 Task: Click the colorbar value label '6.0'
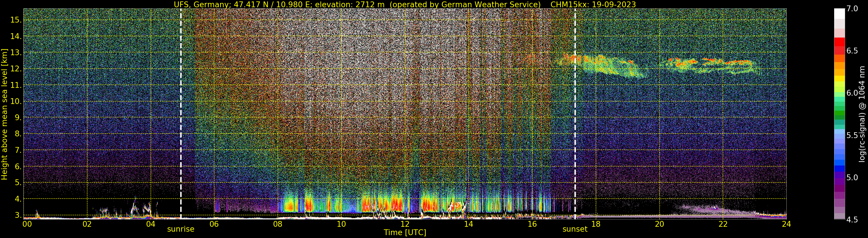coord(852,93)
